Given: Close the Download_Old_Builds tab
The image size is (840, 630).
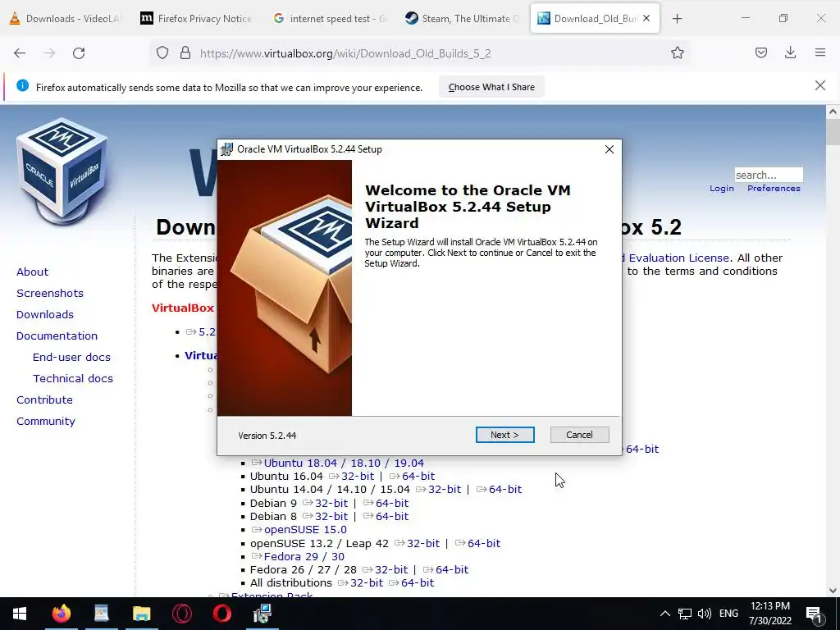Looking at the screenshot, I should (646, 18).
